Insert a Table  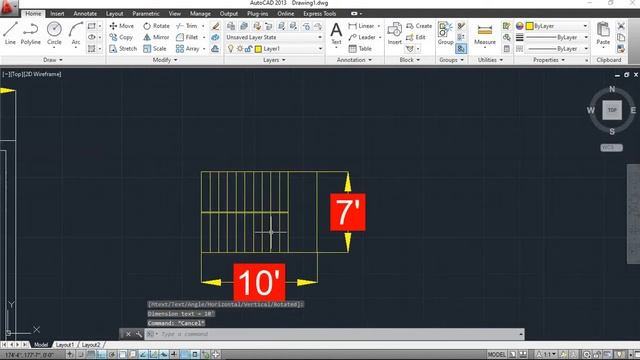tap(360, 49)
